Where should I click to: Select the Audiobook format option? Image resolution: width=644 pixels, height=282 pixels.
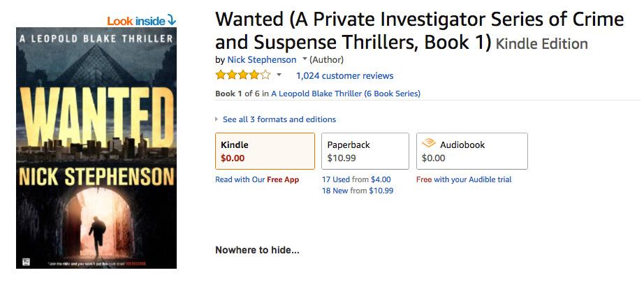click(x=471, y=151)
